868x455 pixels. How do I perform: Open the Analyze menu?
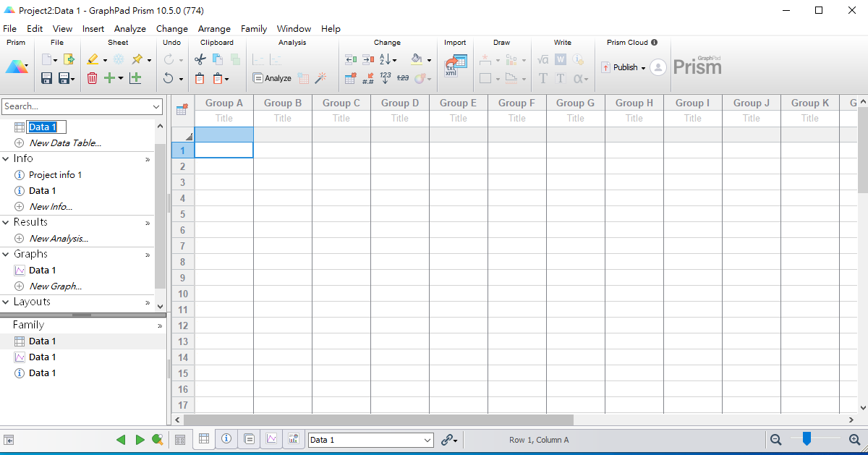[x=130, y=29]
